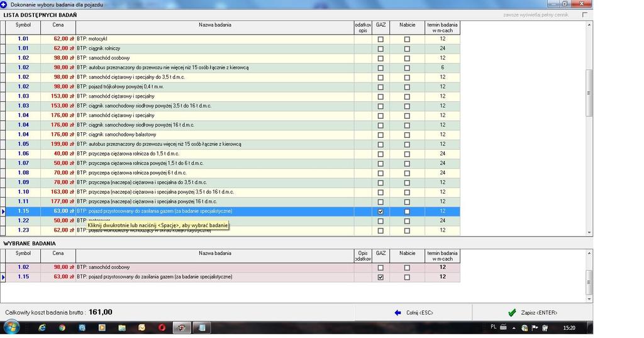Click the row marker arrow of the highlighted 1.15 row
Image resolution: width=644 pixels, height=338 pixels.
[3, 211]
